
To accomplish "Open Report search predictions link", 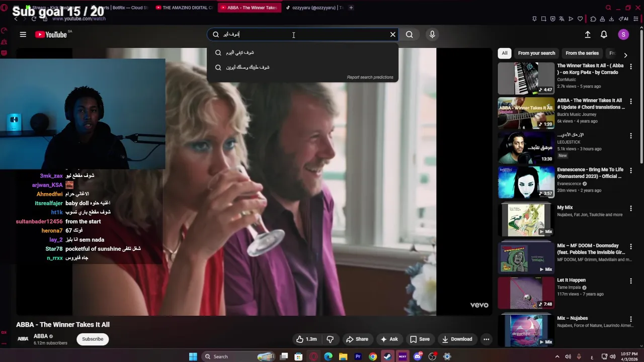I will pos(370,77).
